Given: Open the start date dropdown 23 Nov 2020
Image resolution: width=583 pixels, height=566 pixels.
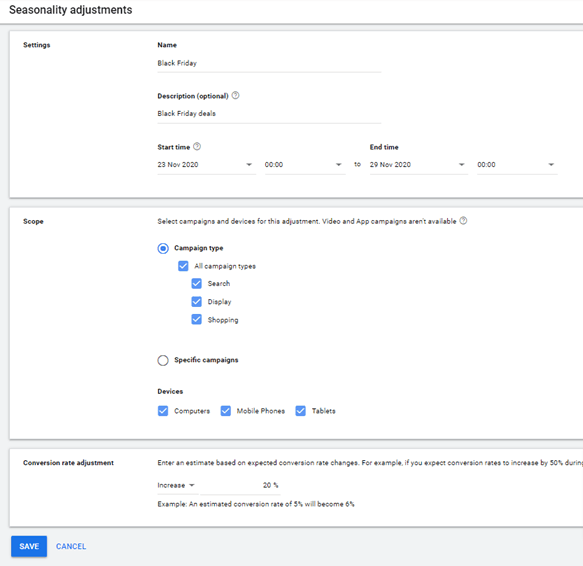Looking at the screenshot, I should coord(206,165).
